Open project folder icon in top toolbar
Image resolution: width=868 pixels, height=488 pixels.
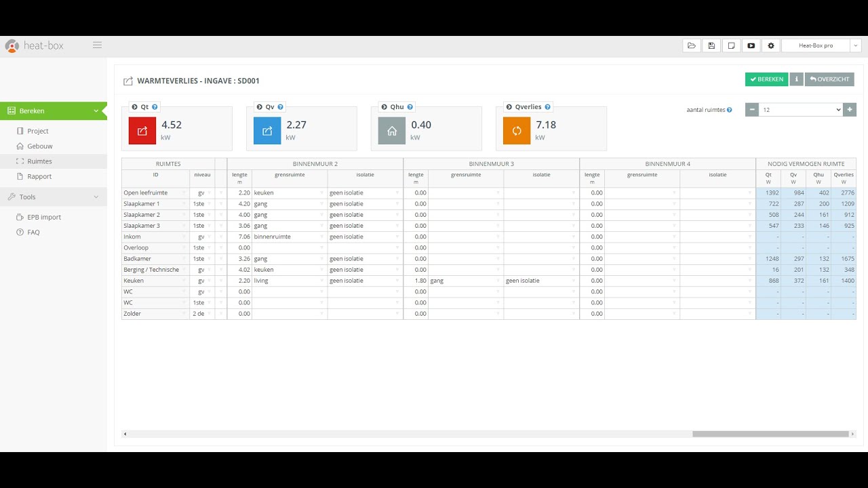(x=692, y=45)
